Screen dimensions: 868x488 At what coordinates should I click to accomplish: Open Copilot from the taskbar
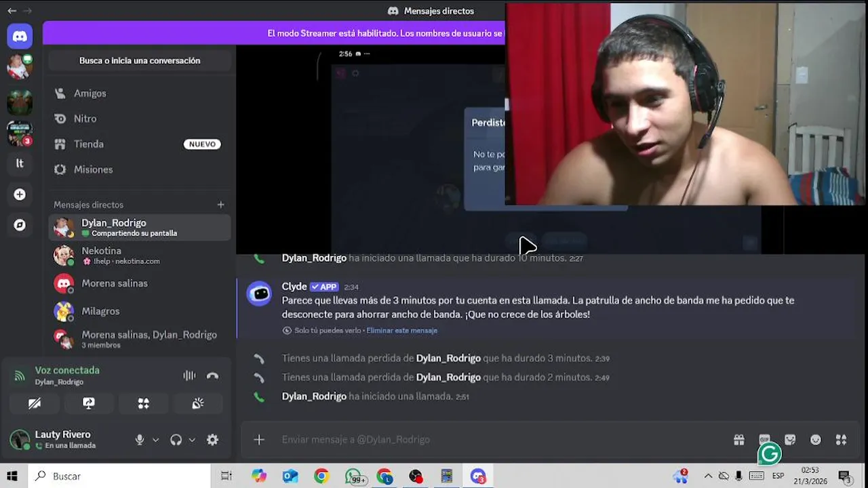(259, 476)
